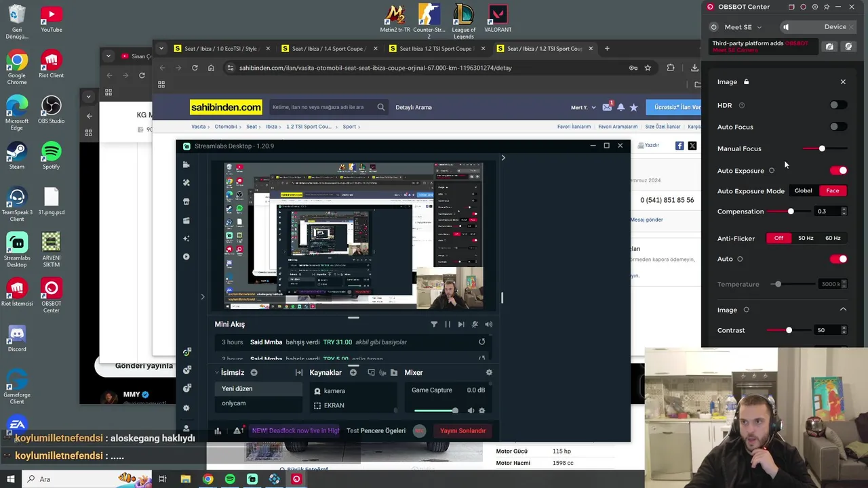Mute the Game Capture audio
The height and width of the screenshot is (488, 868).
coord(471,411)
